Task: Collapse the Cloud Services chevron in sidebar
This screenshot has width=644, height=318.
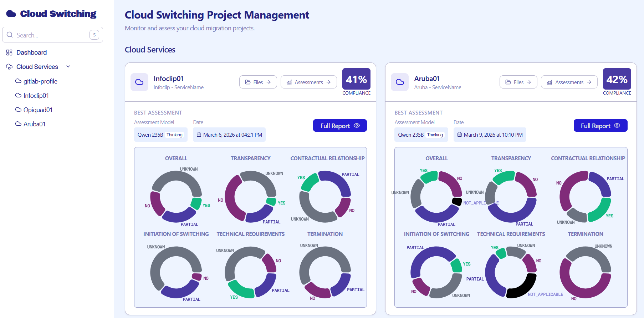Action: pyautogui.click(x=68, y=67)
